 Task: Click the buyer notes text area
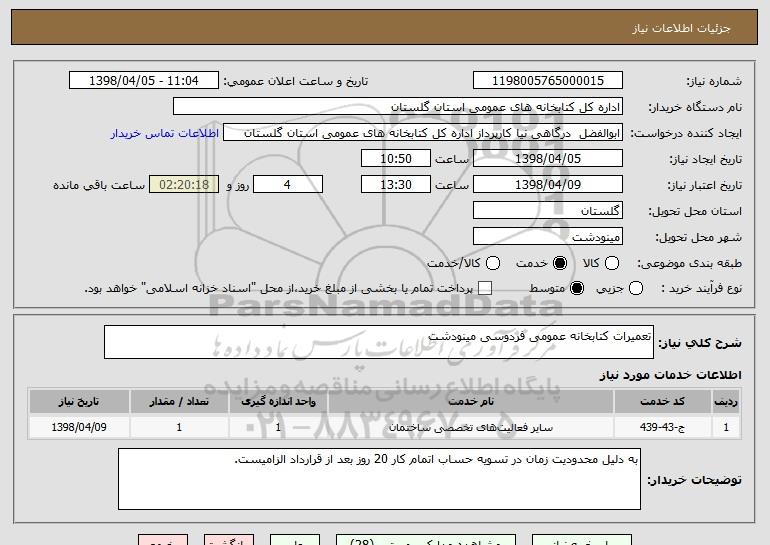(377, 478)
